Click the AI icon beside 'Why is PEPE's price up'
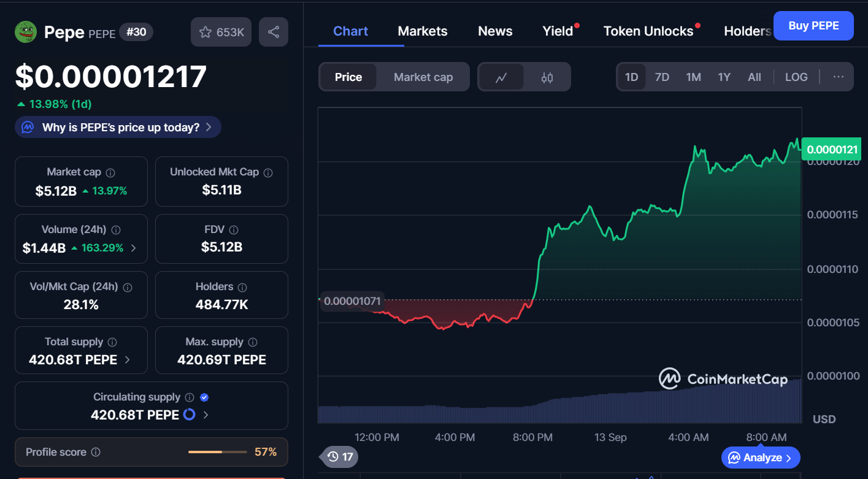This screenshot has height=479, width=868. 28,128
